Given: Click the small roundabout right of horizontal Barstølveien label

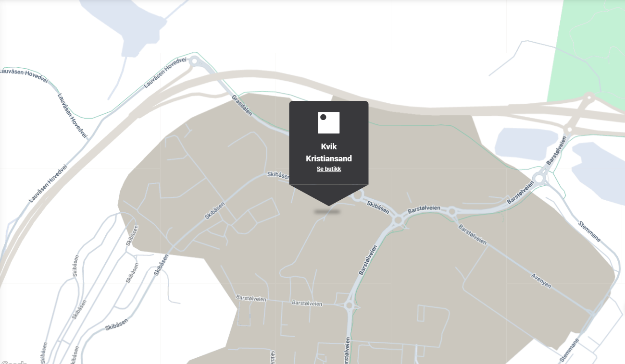Looking at the screenshot, I should click(x=452, y=211).
